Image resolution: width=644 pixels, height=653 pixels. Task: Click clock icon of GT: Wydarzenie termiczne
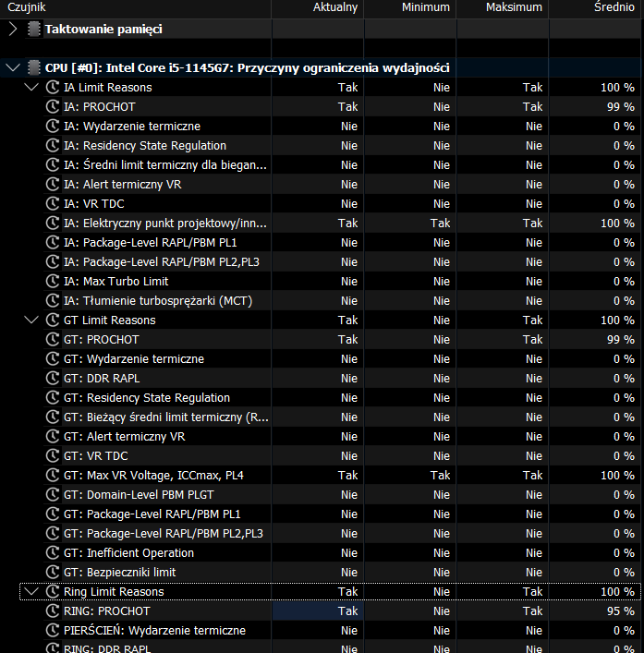(x=53, y=359)
